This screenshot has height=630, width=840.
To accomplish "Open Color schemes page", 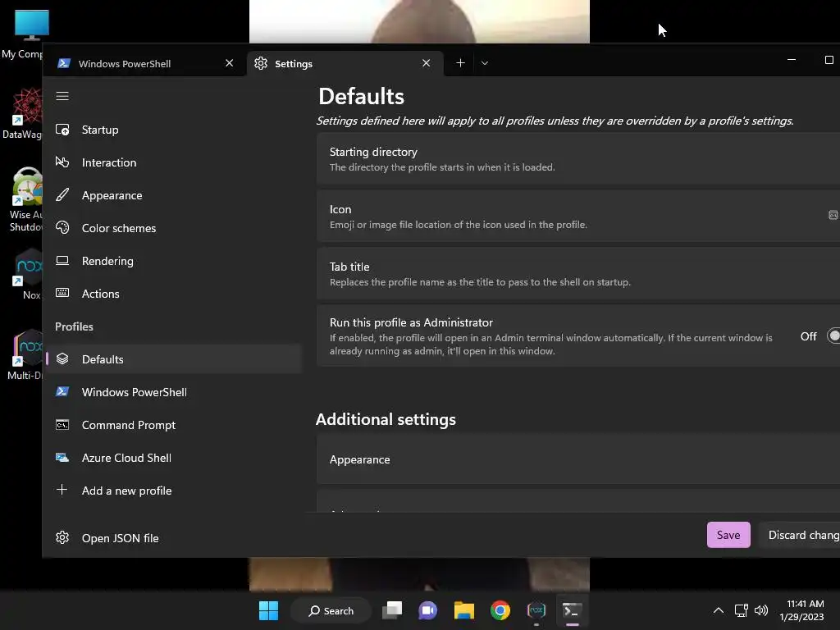I will coord(174,228).
